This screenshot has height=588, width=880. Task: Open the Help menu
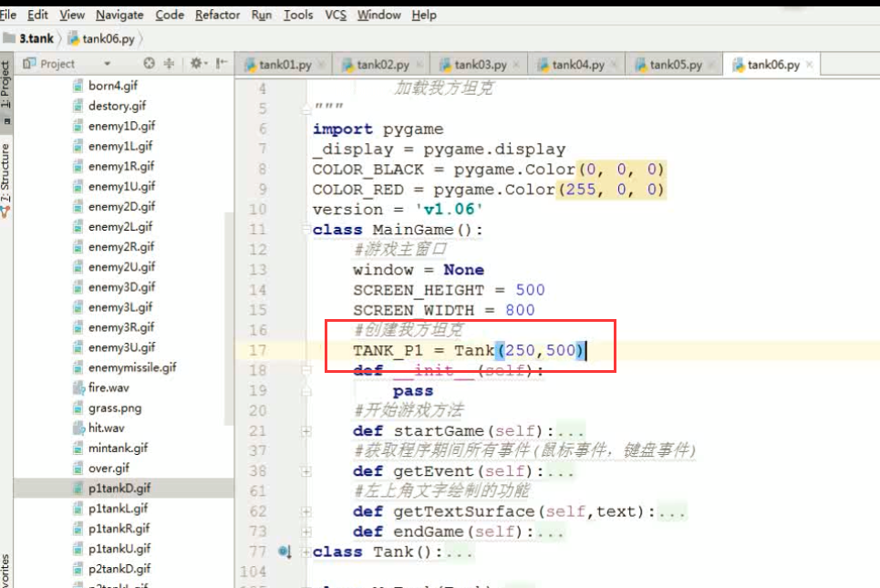coord(424,15)
